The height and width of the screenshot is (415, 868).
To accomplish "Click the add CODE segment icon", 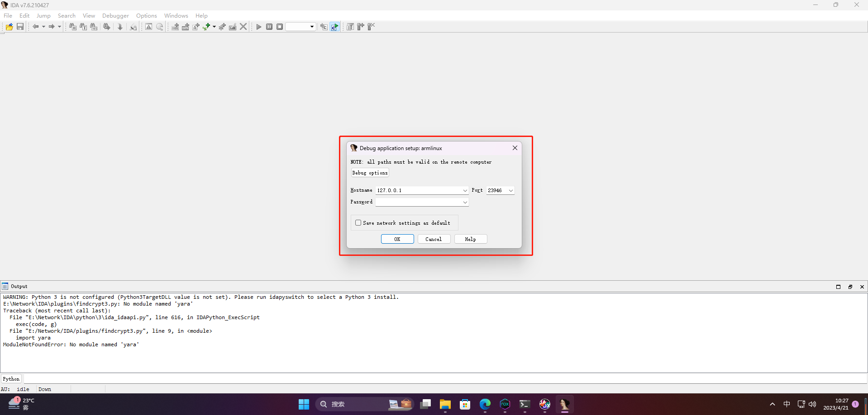I will click(x=175, y=27).
